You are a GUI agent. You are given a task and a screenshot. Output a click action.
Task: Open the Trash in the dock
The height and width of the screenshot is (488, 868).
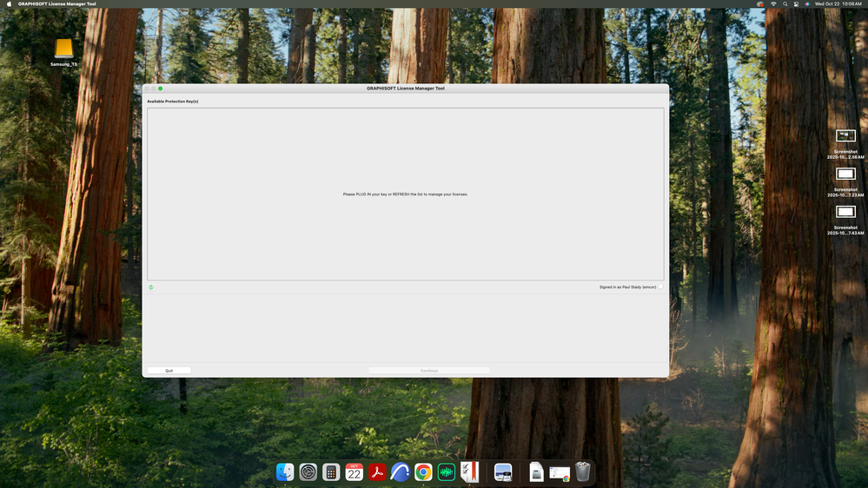[x=583, y=472]
